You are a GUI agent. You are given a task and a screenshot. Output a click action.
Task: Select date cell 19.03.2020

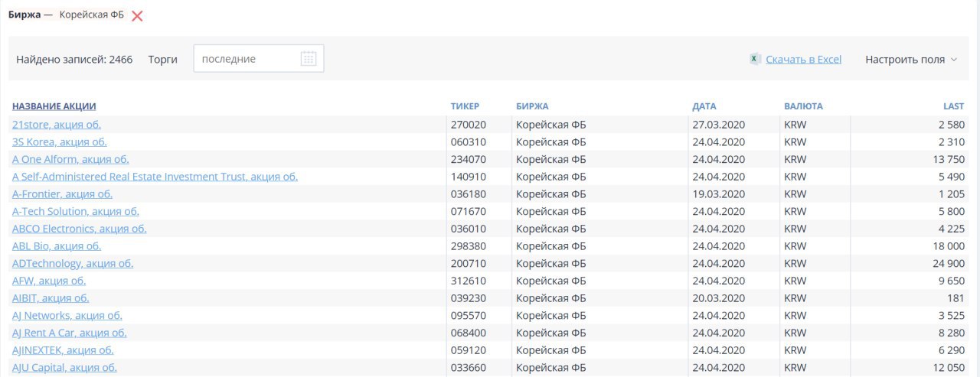coord(718,193)
